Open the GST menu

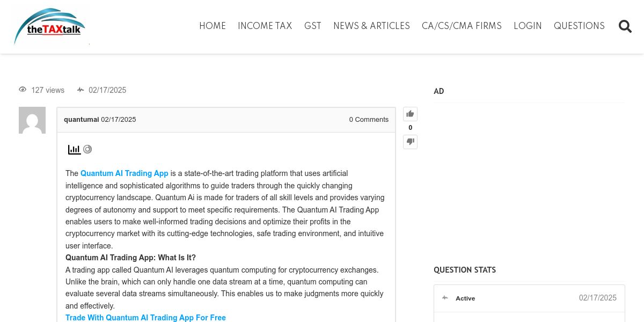(313, 26)
